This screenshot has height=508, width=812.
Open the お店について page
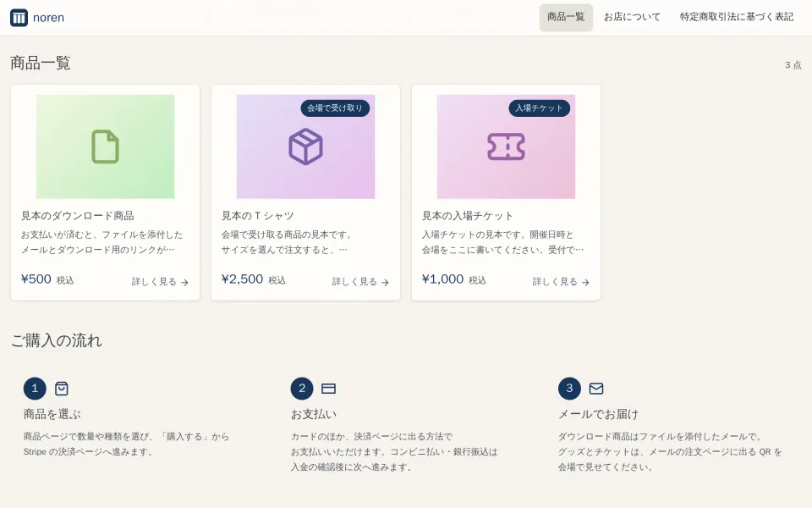632,17
